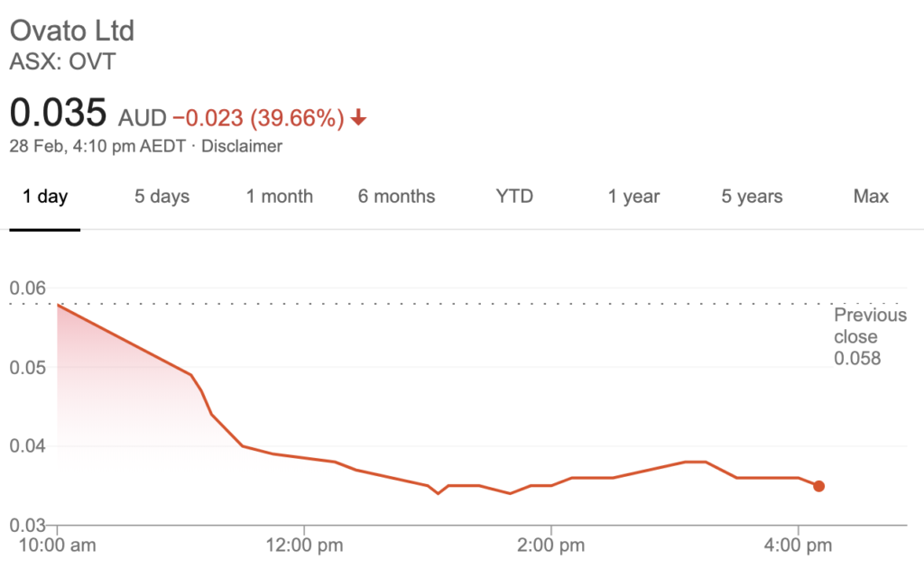Click the red endpoint dot on chart
The height and width of the screenshot is (568, 924).
point(818,486)
